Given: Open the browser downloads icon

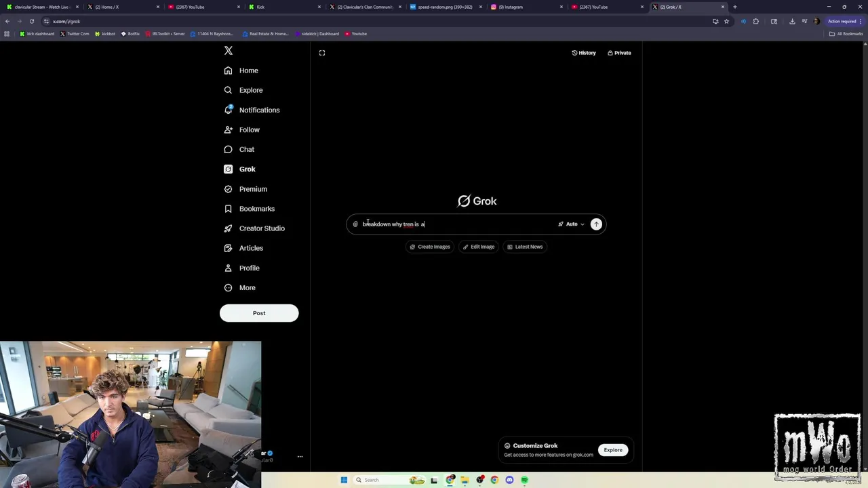Looking at the screenshot, I should [x=792, y=21].
